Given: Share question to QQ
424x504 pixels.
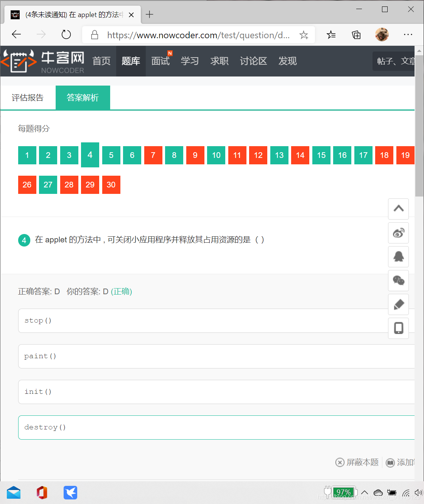Looking at the screenshot, I should tap(399, 257).
